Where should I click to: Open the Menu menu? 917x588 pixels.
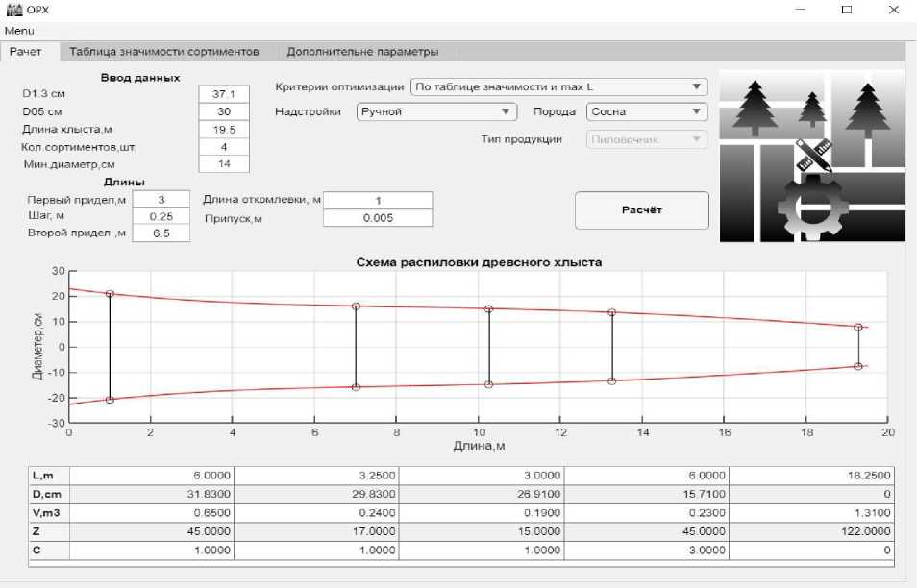pyautogui.click(x=19, y=31)
